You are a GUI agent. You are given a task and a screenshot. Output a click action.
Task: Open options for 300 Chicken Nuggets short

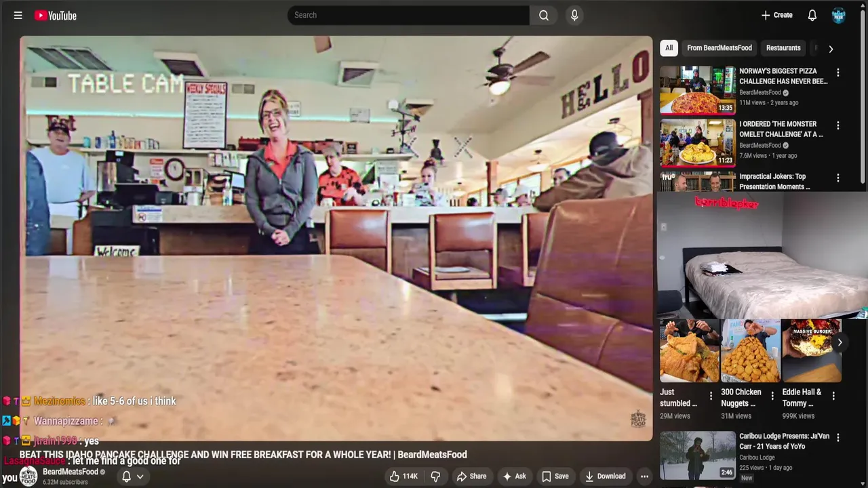pyautogui.click(x=772, y=396)
